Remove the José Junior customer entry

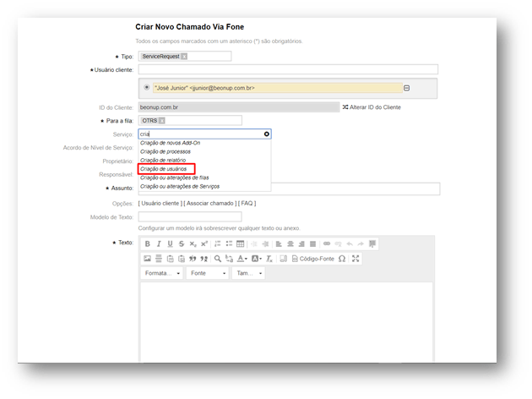(406, 88)
